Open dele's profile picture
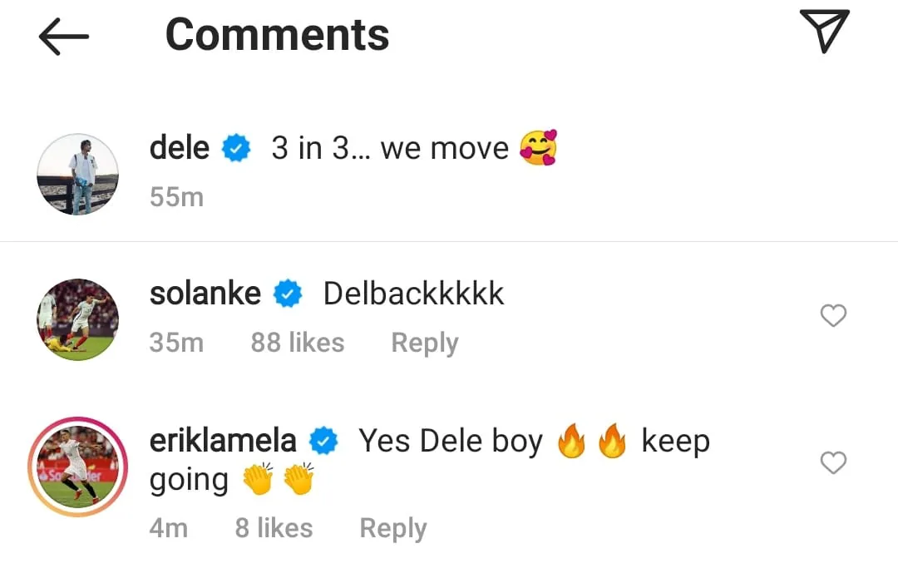 (x=78, y=175)
